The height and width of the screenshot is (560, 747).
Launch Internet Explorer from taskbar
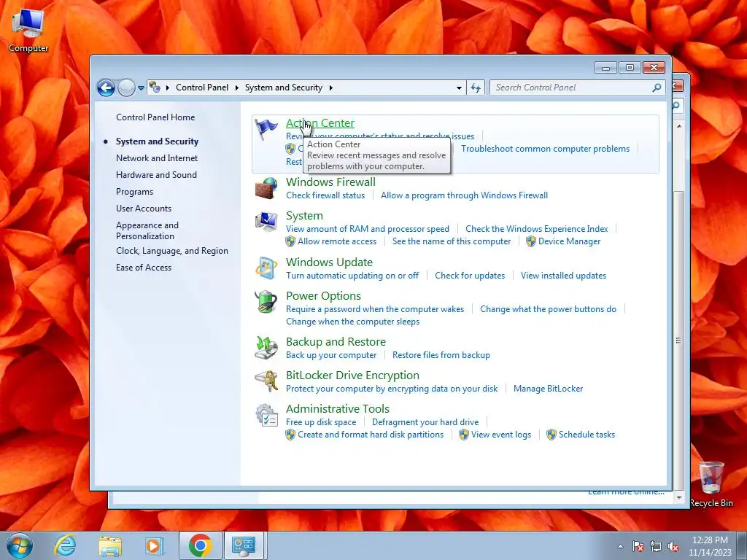pyautogui.click(x=65, y=545)
